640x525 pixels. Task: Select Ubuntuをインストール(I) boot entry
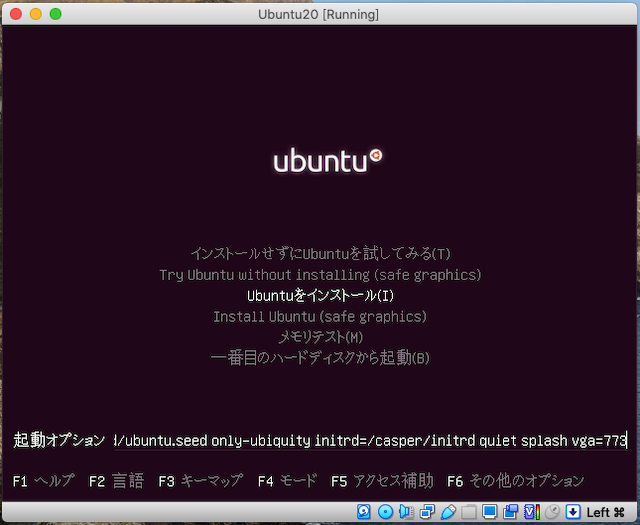(320, 296)
